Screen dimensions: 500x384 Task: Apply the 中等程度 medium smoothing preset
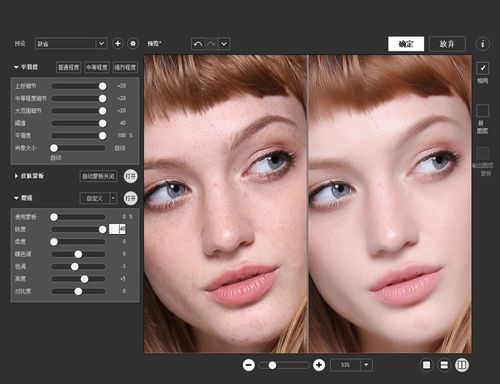click(97, 67)
